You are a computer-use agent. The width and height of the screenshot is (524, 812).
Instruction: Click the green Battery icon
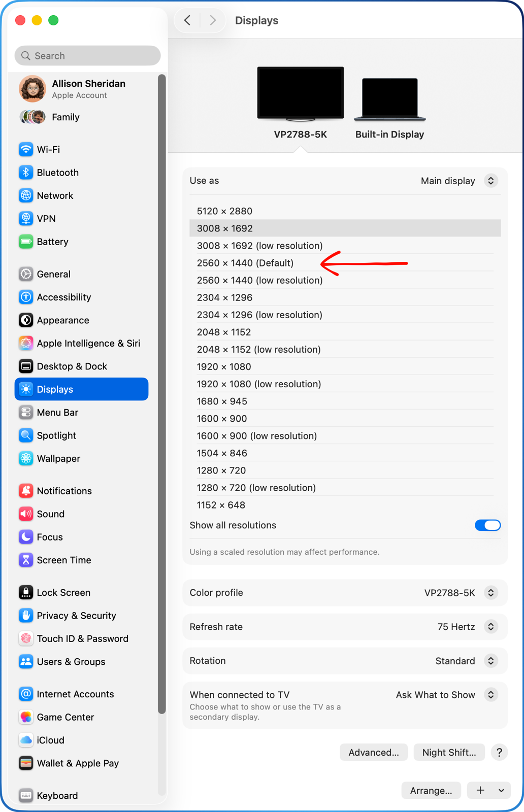26,242
